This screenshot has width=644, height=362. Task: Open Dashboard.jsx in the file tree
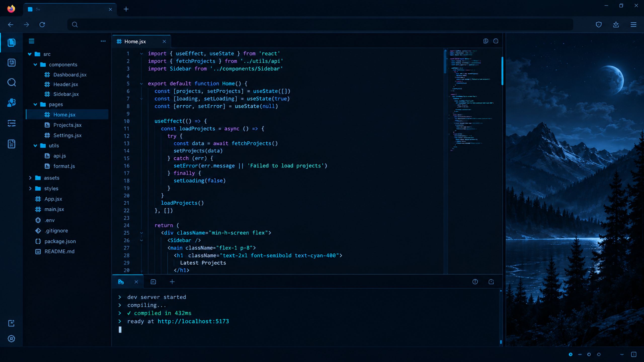[x=70, y=75]
